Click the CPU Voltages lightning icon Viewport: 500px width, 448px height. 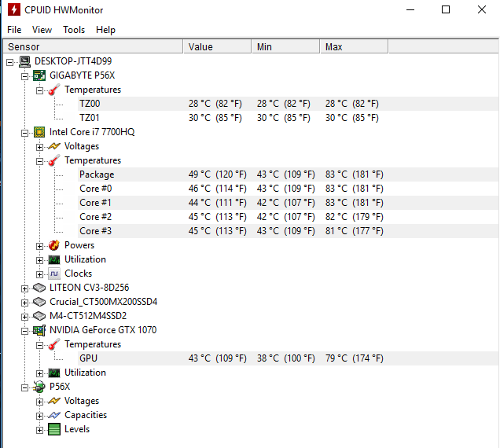[54, 146]
